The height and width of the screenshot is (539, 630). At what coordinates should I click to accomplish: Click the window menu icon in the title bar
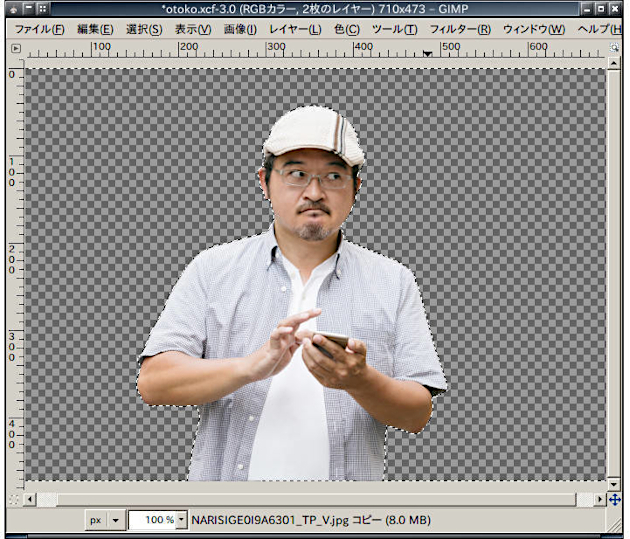pos(13,8)
